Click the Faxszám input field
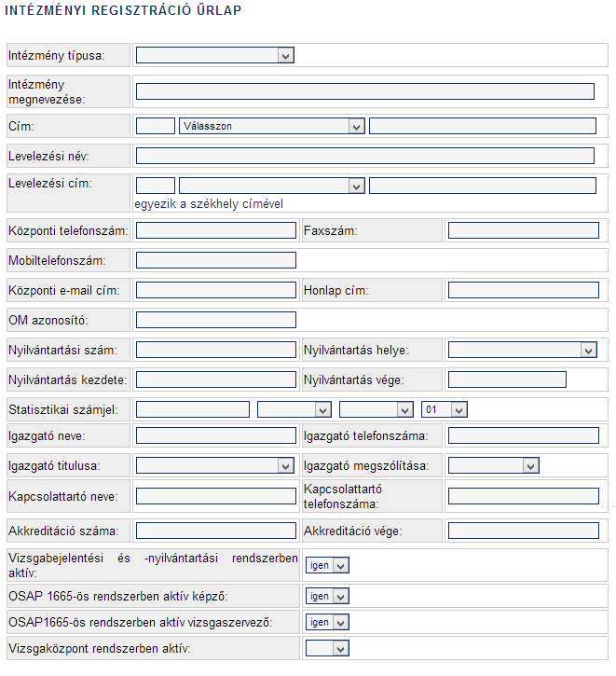 tap(524, 230)
